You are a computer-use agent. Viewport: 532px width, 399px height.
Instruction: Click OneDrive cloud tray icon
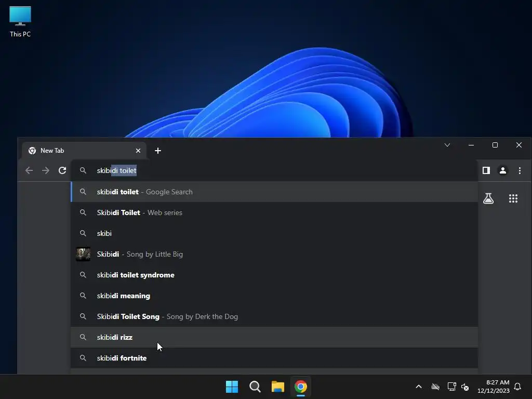pyautogui.click(x=435, y=387)
